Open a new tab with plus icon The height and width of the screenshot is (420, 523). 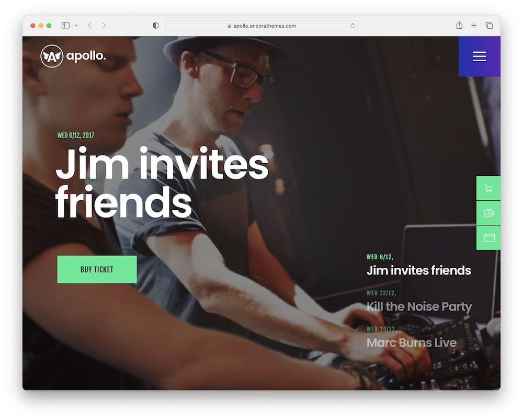pos(474,25)
